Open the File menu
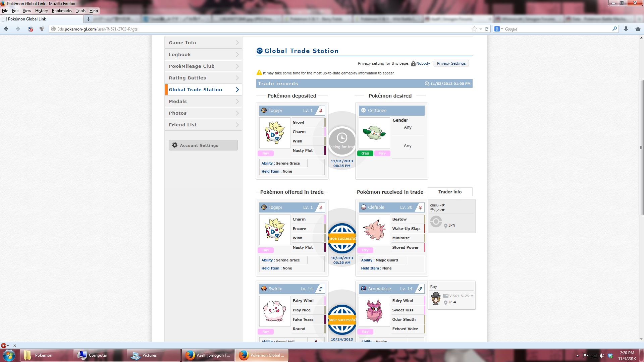This screenshot has height=362, width=644. 5,11
